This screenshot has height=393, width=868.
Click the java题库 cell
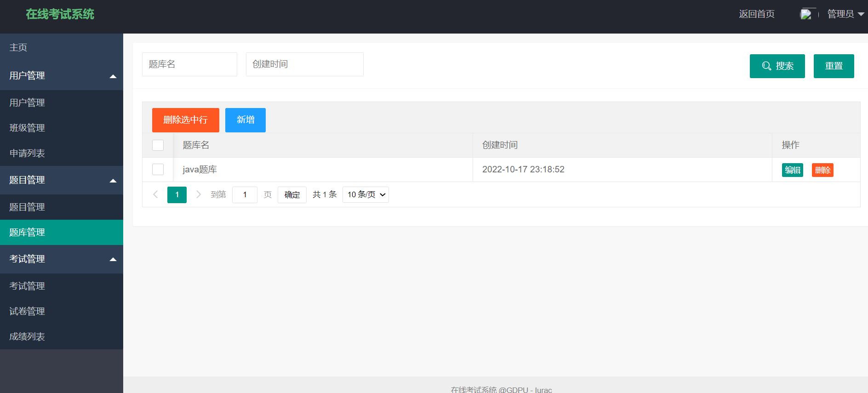[x=323, y=170]
